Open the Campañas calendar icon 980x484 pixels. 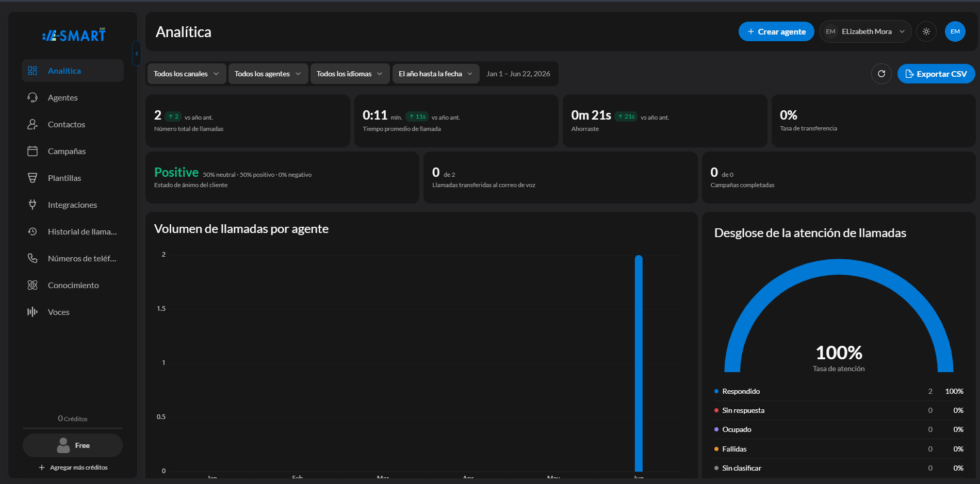32,151
